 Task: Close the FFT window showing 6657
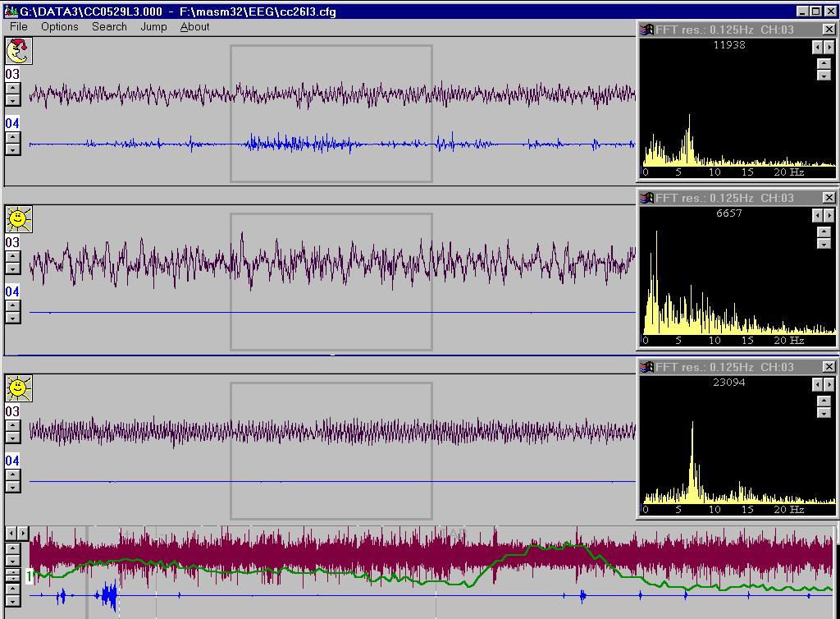tap(829, 198)
